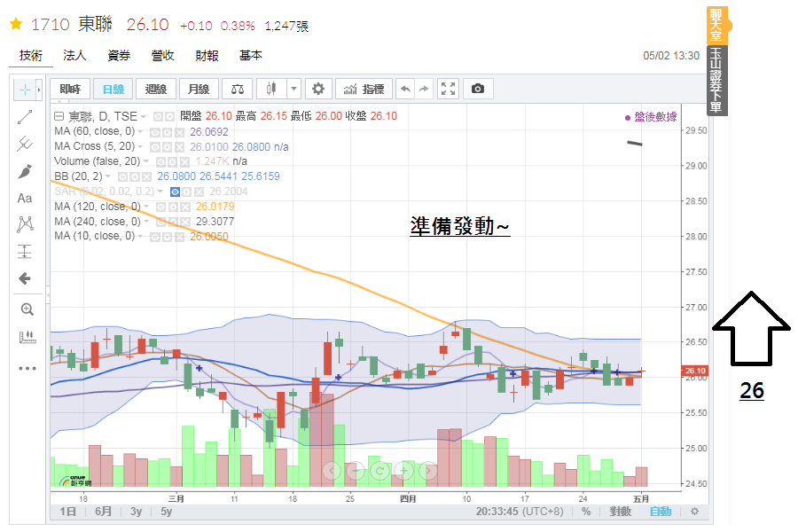This screenshot has height=532, width=798.
Task: Expand chart style dropdown arrow
Action: pos(293,89)
